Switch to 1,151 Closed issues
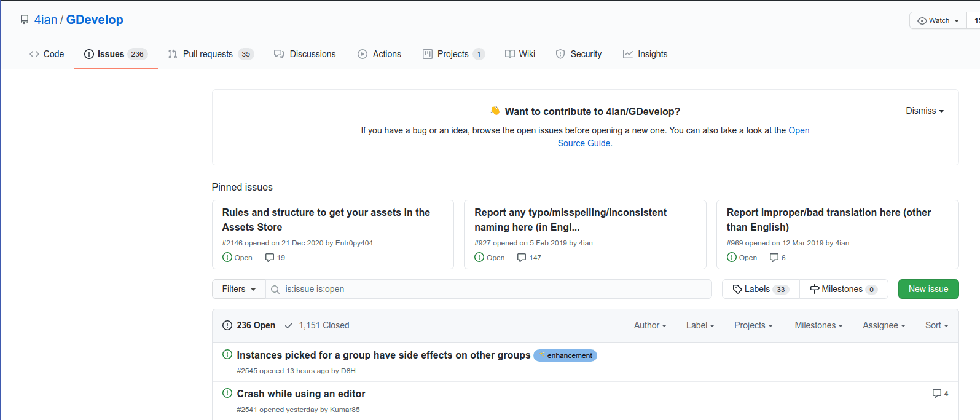Image resolution: width=980 pixels, height=420 pixels. pos(317,325)
